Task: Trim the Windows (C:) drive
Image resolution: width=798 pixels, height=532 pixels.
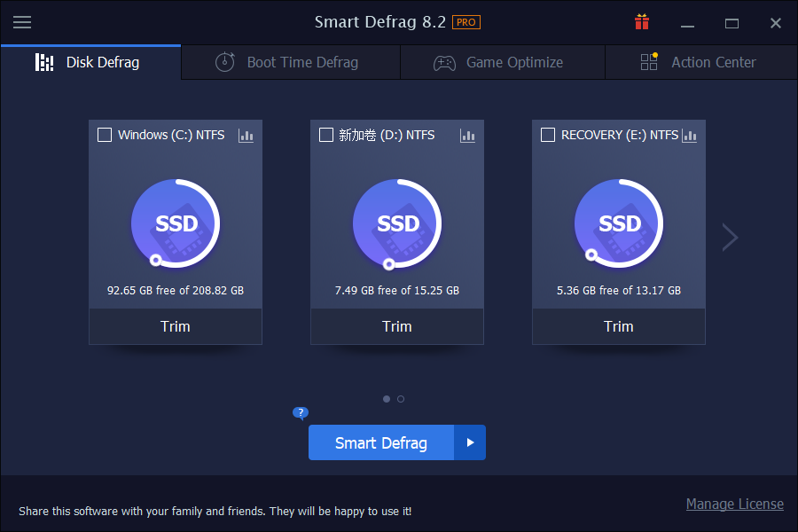Action: tap(175, 326)
